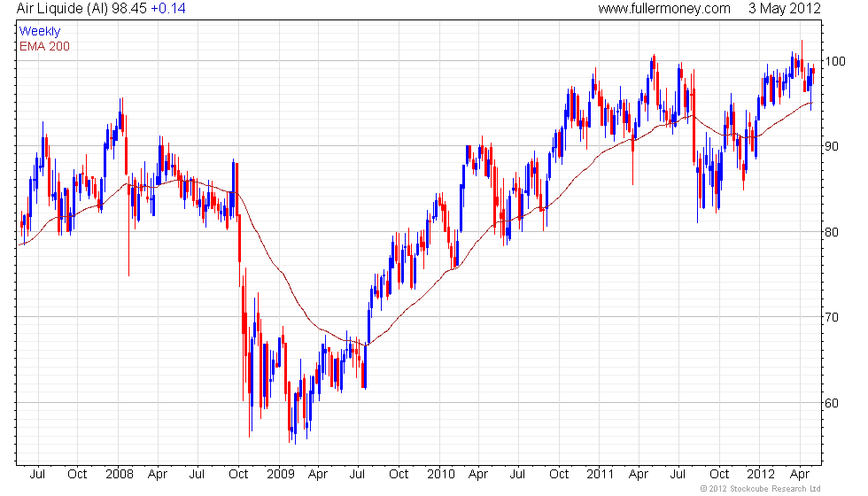Click the 2011 year label on time axis
The width and height of the screenshot is (868, 496).
tap(601, 475)
